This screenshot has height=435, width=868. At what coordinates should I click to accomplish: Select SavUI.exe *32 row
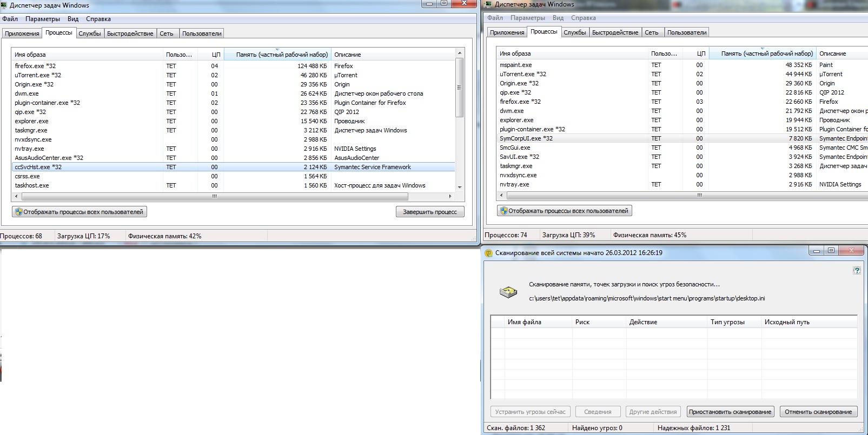pyautogui.click(x=683, y=157)
